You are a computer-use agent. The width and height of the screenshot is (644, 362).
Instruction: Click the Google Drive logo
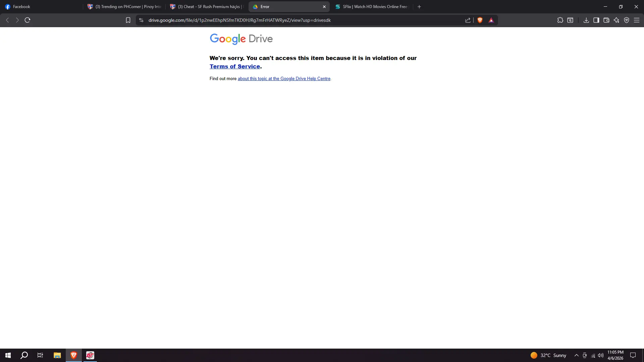(x=241, y=39)
